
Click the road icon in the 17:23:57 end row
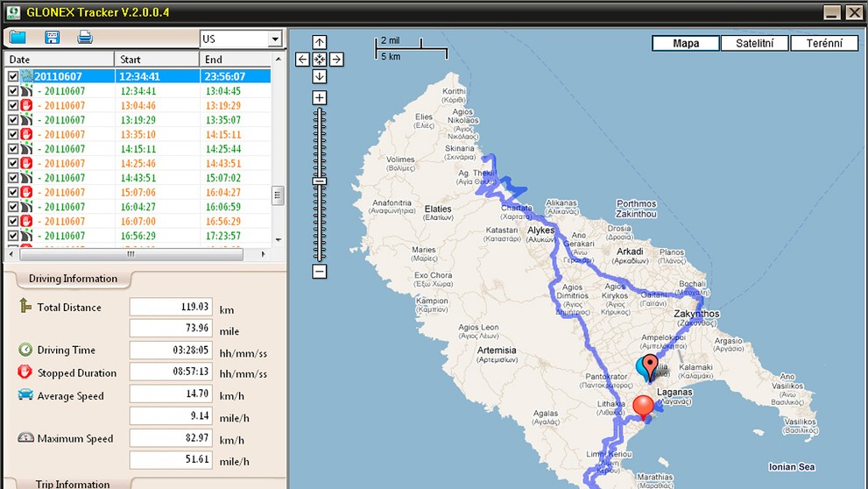pos(26,235)
